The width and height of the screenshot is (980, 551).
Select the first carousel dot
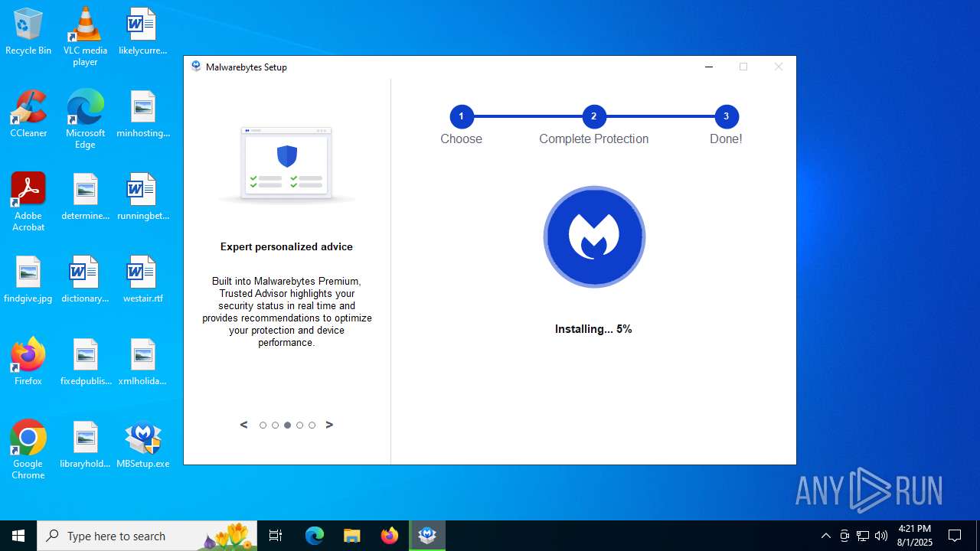(263, 425)
